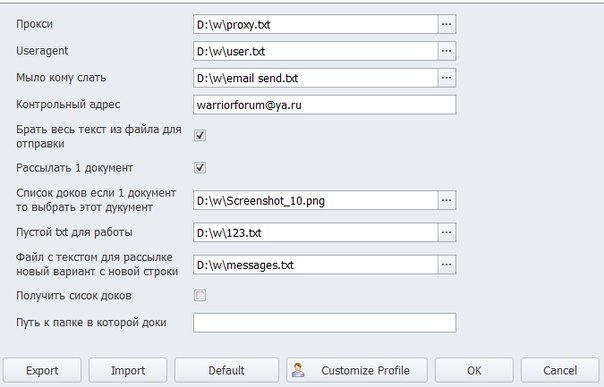Click the Useragent label
The width and height of the screenshot is (604, 387).
coord(42,51)
